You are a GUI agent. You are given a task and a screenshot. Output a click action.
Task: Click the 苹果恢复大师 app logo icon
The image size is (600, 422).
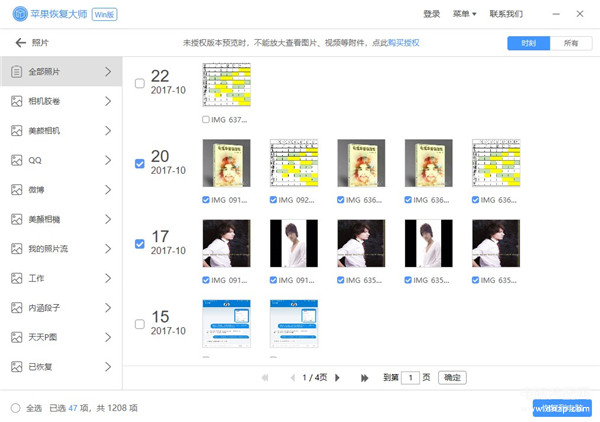click(20, 14)
